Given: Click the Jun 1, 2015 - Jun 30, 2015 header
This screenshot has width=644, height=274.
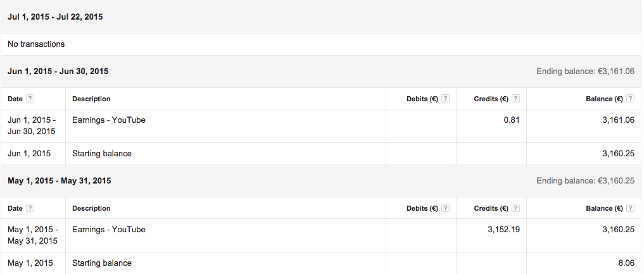Looking at the screenshot, I should [x=58, y=72].
